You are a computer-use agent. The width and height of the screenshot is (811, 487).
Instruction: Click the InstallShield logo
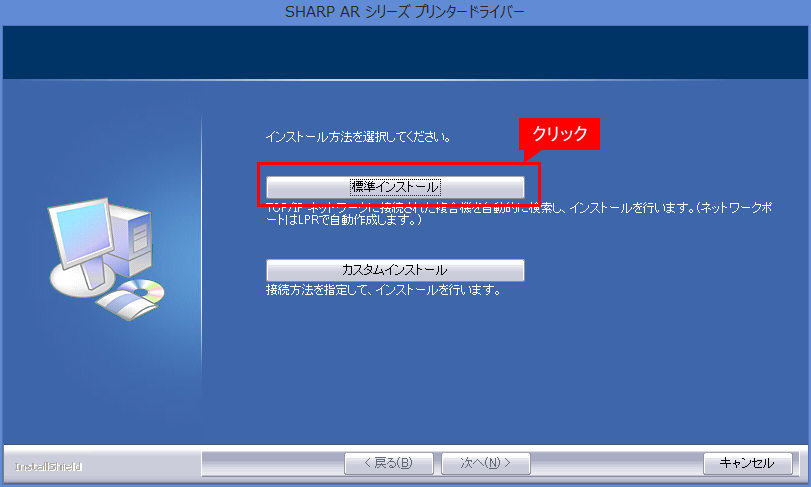tap(49, 467)
